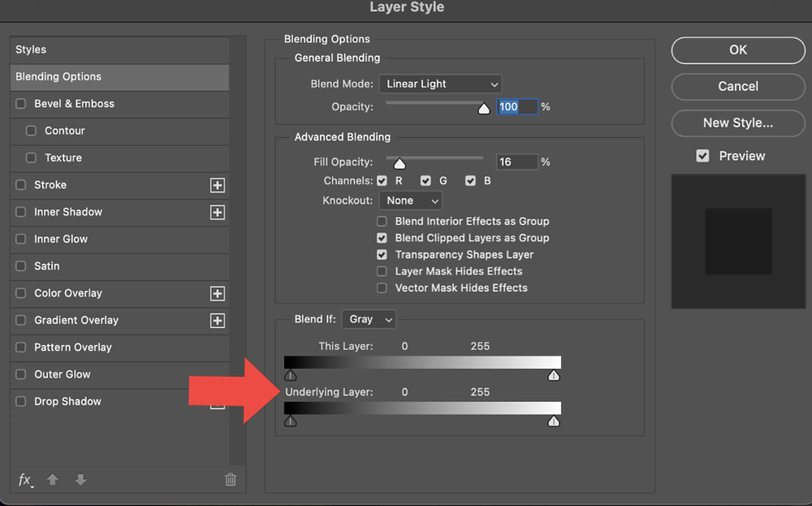812x506 pixels.
Task: Enable the Inner Shadow checkbox
Action: (x=21, y=212)
